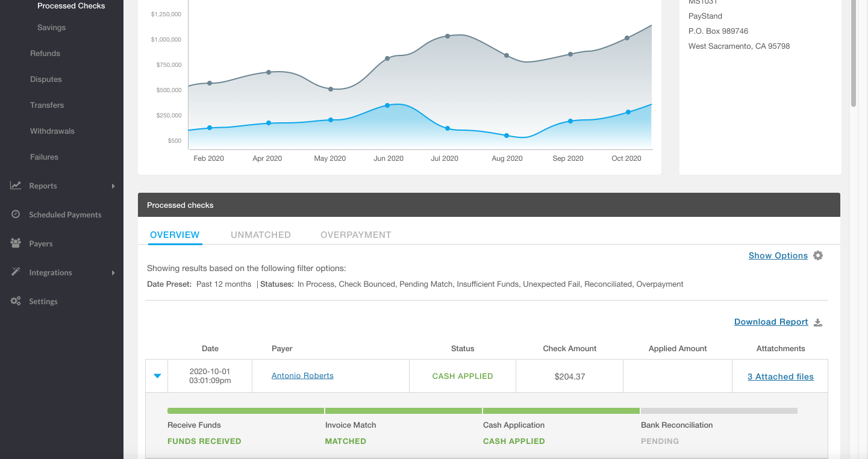
Task: Click the Jul 2020 point on upper chart line
Action: coord(448,36)
